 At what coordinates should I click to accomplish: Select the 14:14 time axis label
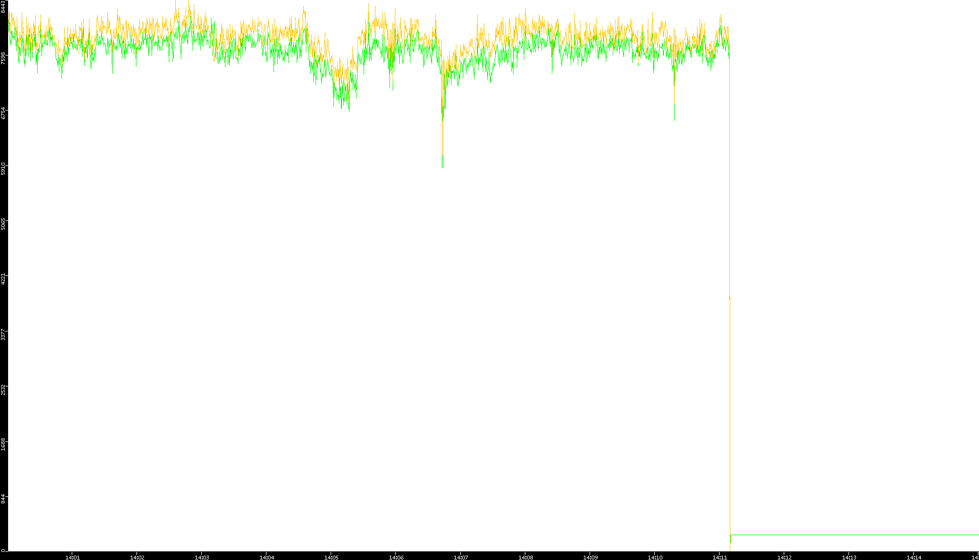[x=914, y=557]
